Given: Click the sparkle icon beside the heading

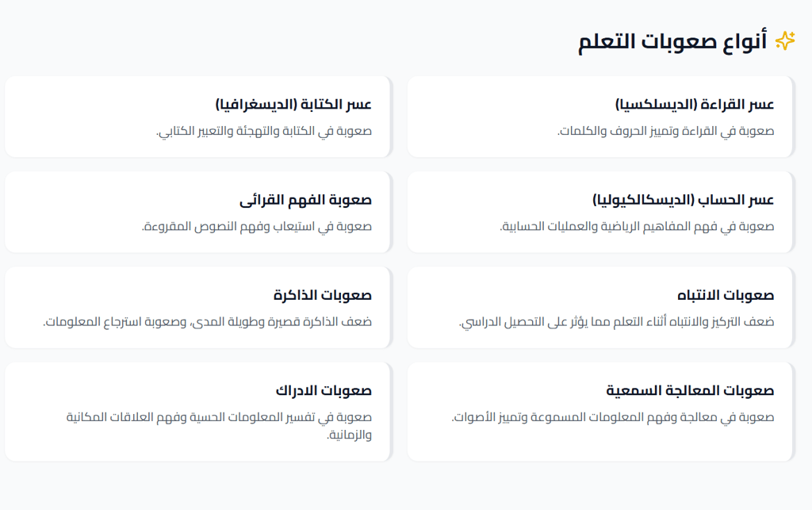Looking at the screenshot, I should tap(785, 41).
